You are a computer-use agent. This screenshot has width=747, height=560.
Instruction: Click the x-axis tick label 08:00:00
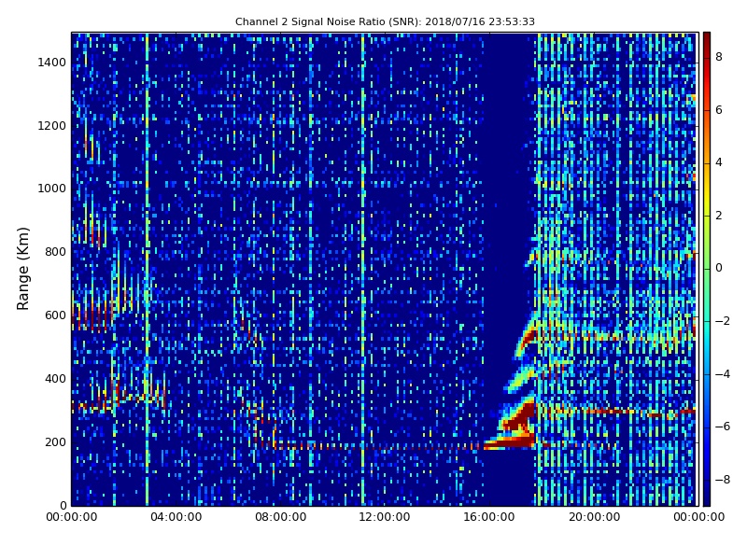pos(281,517)
